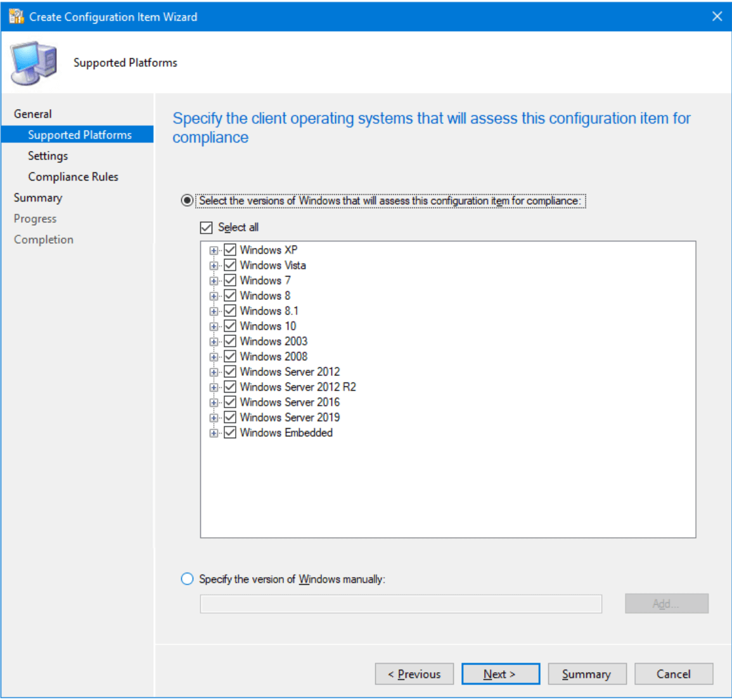Expand the Windows Server 2012 tree node
Screen dimensions: 732x700
(214, 372)
